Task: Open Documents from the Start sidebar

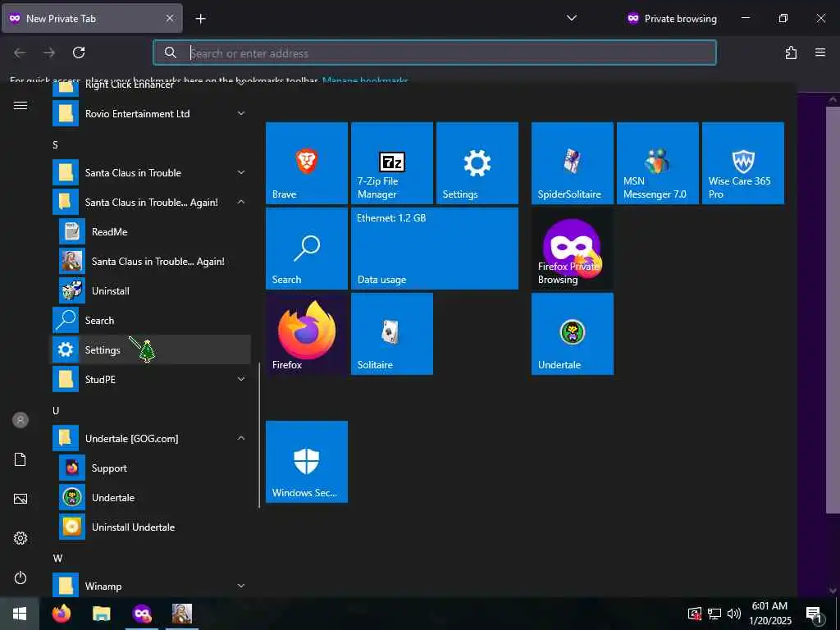Action: (21, 459)
